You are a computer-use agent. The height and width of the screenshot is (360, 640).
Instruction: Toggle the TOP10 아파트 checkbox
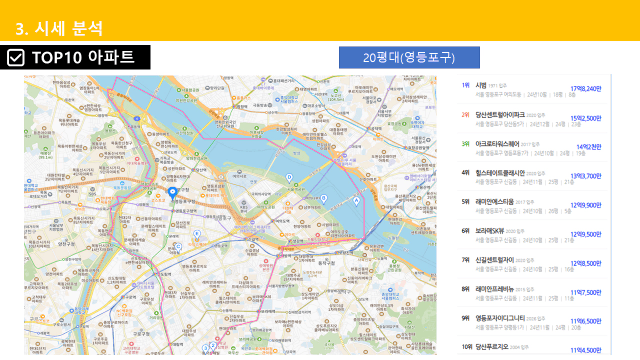point(16,58)
